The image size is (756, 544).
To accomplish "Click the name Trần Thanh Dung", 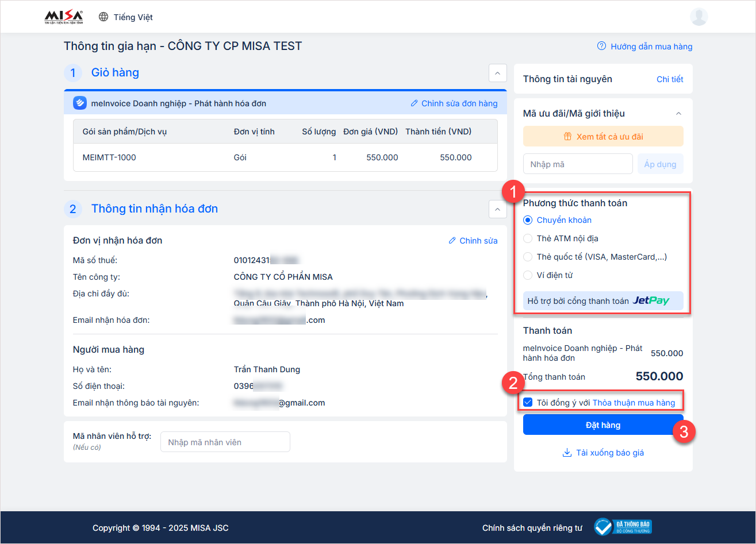I will (267, 369).
